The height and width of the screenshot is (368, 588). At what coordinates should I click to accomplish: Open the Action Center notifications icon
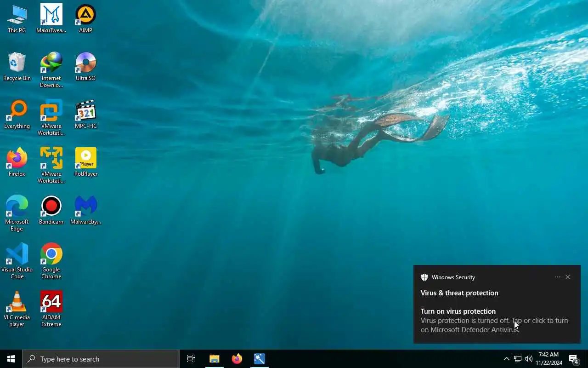574,359
